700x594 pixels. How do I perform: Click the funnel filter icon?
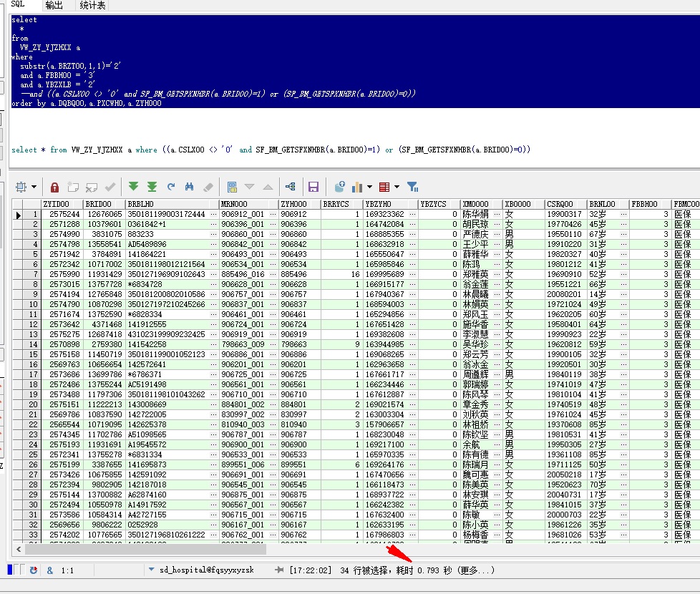pos(412,187)
